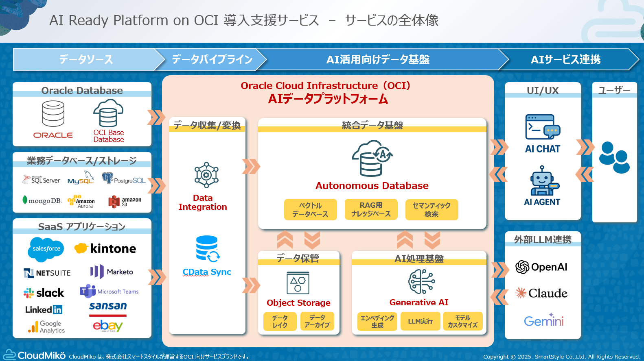Image resolution: width=644 pixels, height=361 pixels.
Task: Click the OpenAI logo
Action: [541, 267]
